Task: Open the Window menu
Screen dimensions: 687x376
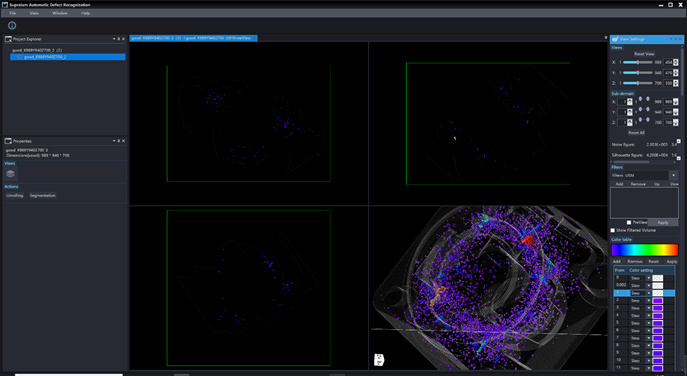Action: pos(60,13)
